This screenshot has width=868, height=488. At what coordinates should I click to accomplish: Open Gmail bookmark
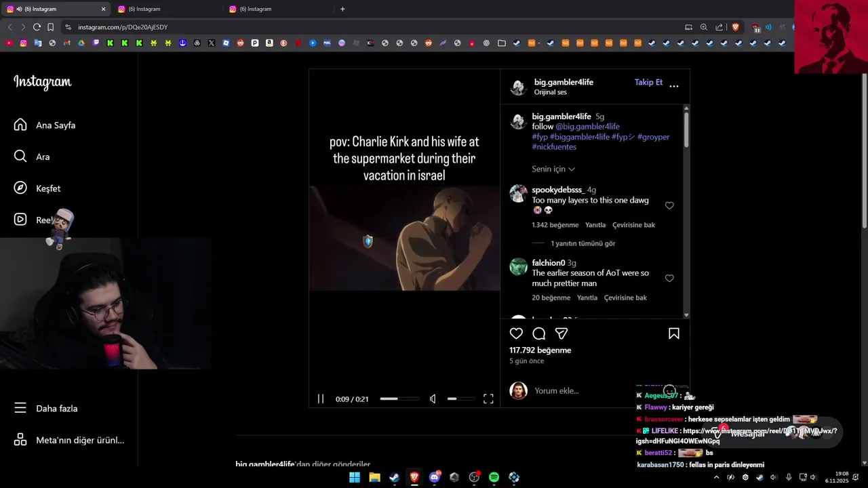pyautogui.click(x=66, y=43)
